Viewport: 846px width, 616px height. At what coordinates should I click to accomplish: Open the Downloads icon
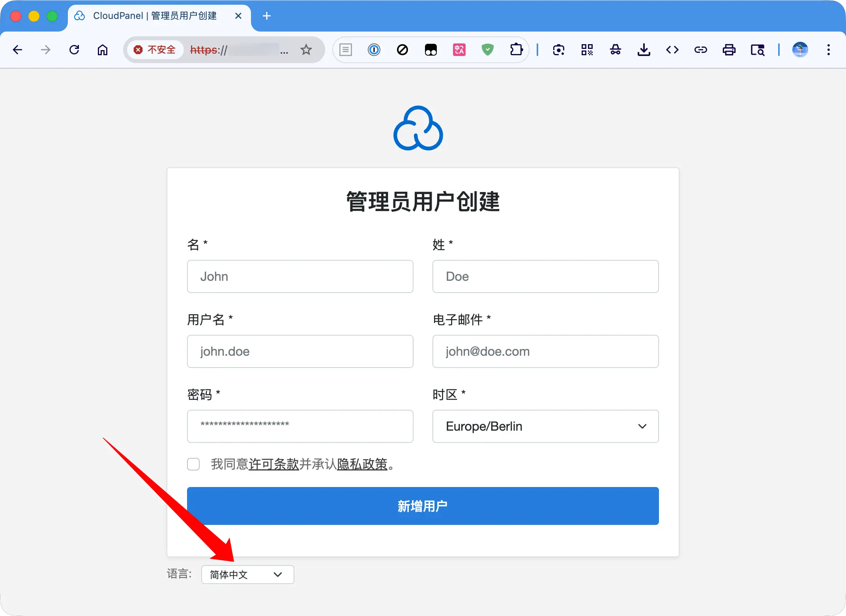tap(644, 50)
